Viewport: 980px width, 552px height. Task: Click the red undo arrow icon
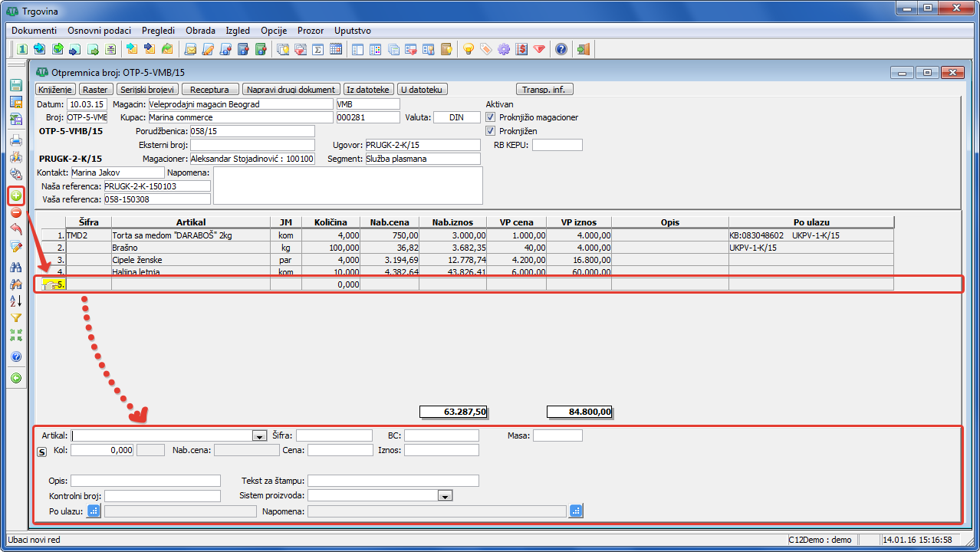click(x=15, y=229)
